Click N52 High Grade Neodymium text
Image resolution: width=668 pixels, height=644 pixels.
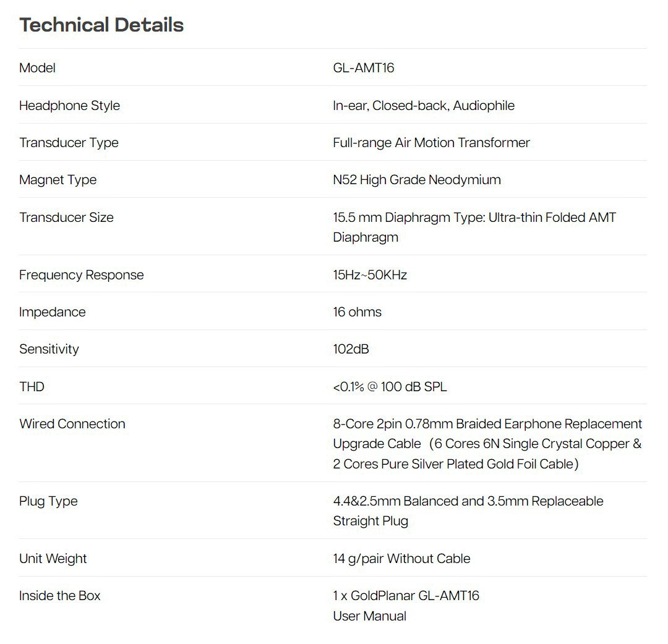[x=417, y=180]
